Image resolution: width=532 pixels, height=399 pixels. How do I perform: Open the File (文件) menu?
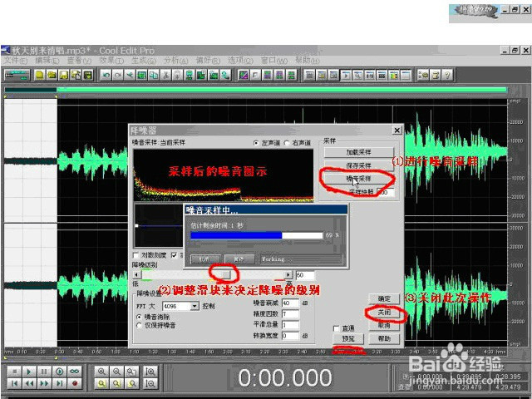point(16,61)
